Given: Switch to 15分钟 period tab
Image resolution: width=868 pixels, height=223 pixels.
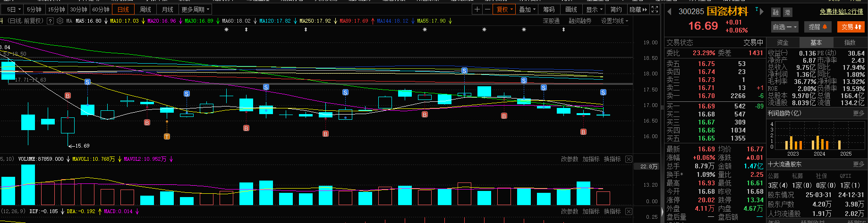Looking at the screenshot, I should [x=56, y=9].
